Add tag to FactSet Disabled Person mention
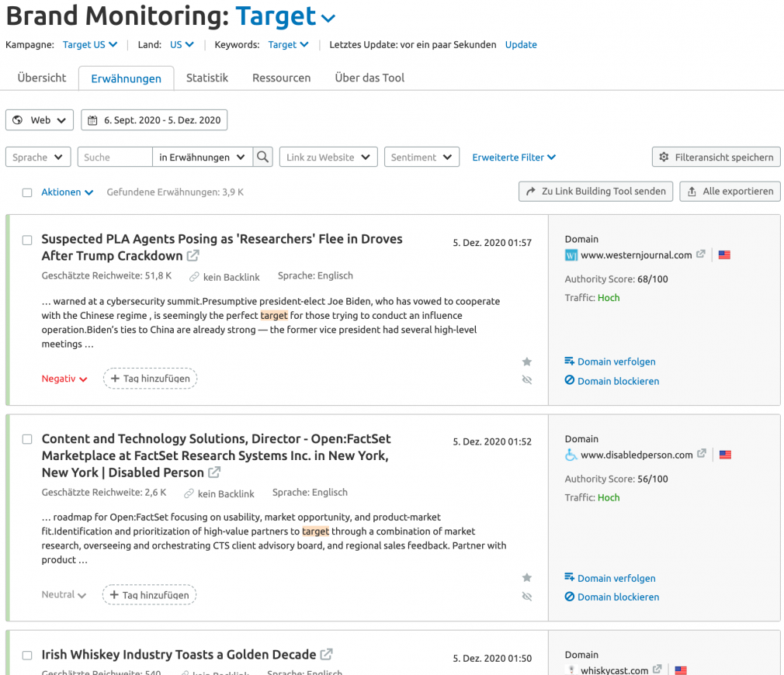Viewport: 784px width, 675px height. pyautogui.click(x=149, y=594)
